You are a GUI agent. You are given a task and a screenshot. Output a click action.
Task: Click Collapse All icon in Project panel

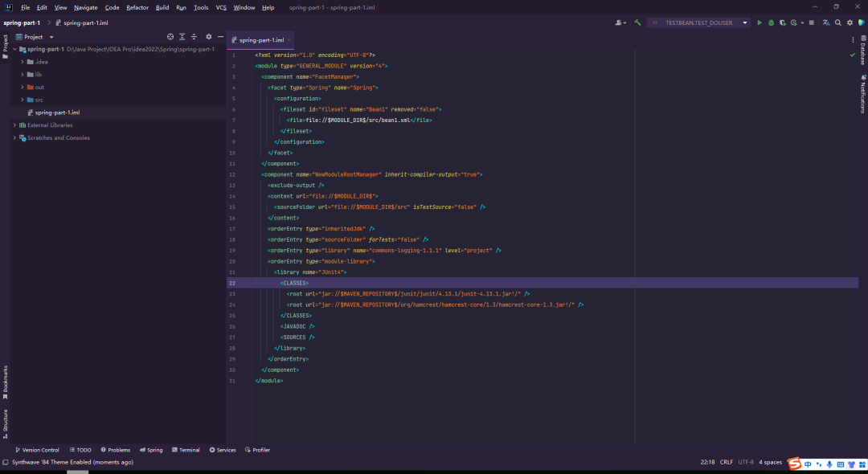[x=194, y=37]
